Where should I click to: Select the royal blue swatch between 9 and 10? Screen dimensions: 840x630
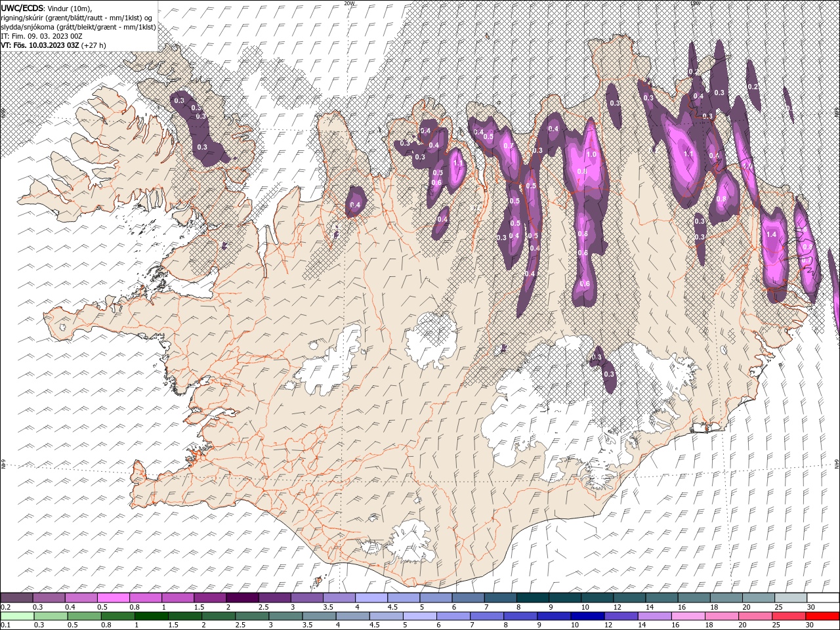(554, 616)
